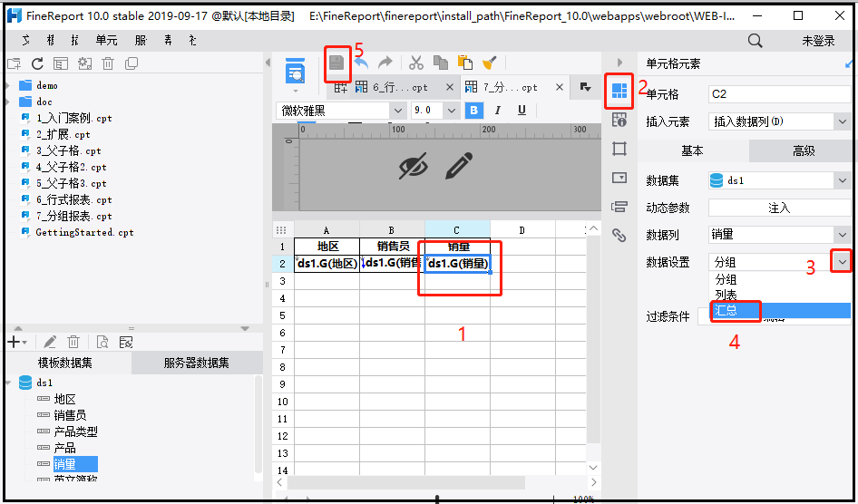Click the sheet horizontal scrollbar
858x504 pixels.
click(x=406, y=482)
